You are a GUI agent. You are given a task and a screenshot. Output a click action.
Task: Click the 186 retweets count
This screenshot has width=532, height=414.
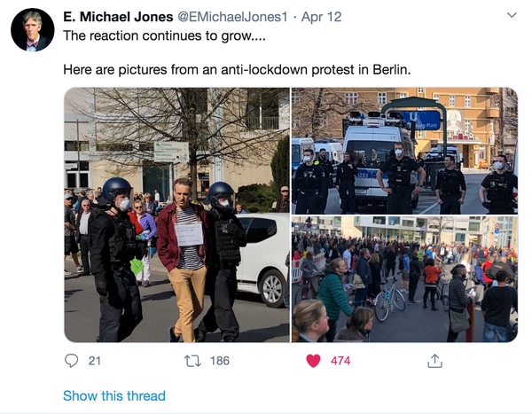coord(220,361)
